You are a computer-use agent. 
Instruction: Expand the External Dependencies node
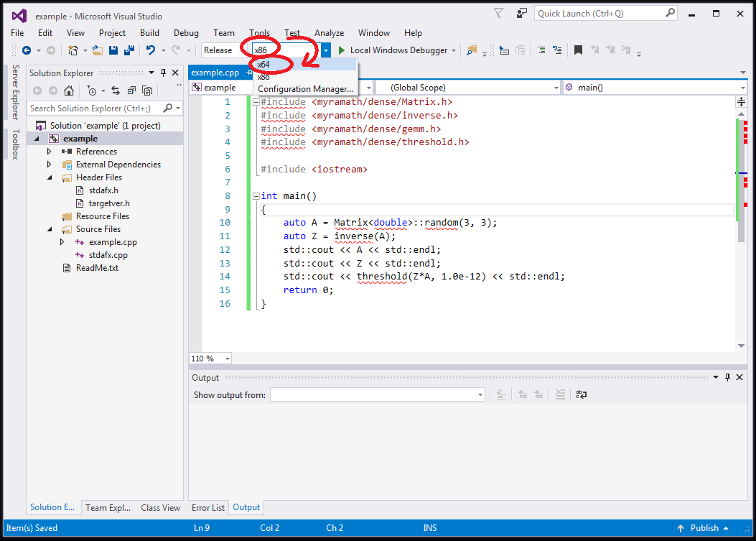click(x=49, y=165)
